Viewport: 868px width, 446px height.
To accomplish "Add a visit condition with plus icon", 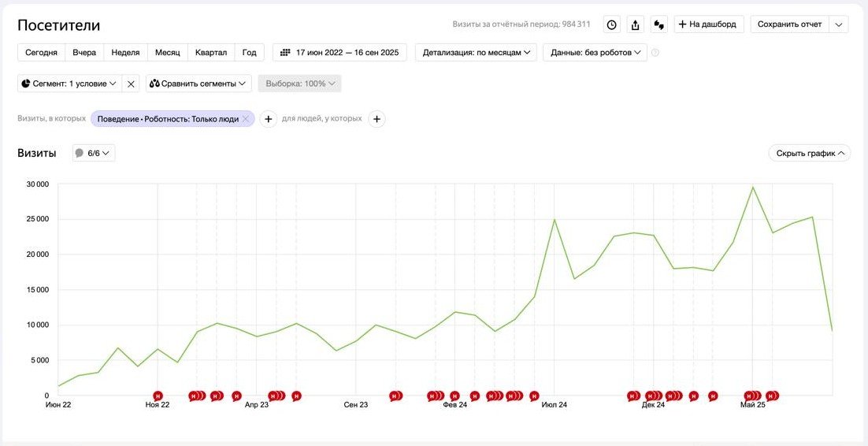I will [268, 119].
